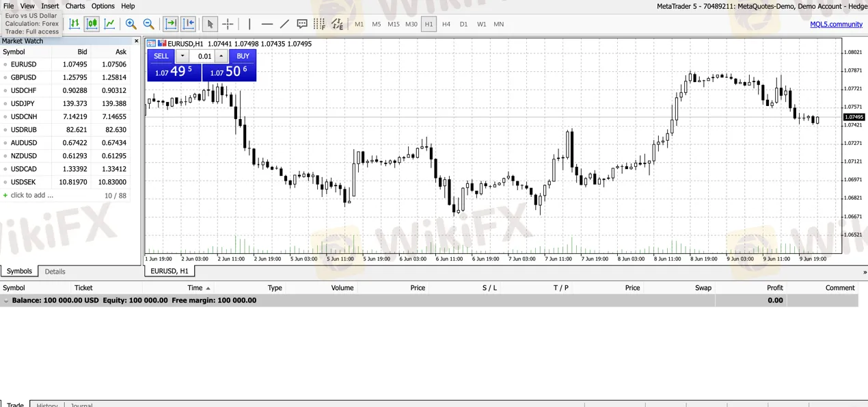Switch timeframe to D1 daily
The width and height of the screenshot is (868, 407).
click(463, 24)
